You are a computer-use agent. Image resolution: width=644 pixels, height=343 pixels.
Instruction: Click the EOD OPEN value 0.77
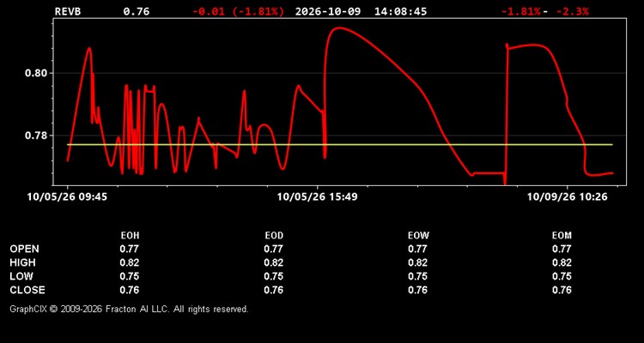pyautogui.click(x=274, y=249)
